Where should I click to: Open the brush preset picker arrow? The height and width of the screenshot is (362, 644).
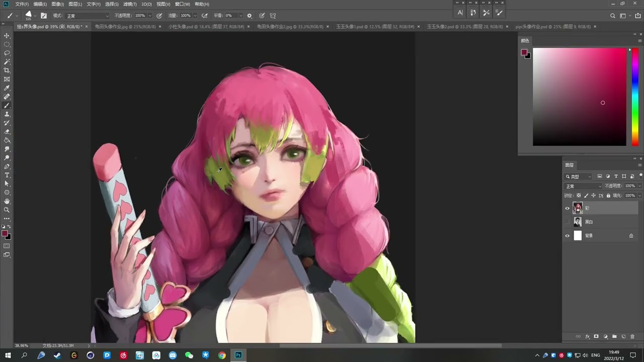pyautogui.click(x=35, y=16)
